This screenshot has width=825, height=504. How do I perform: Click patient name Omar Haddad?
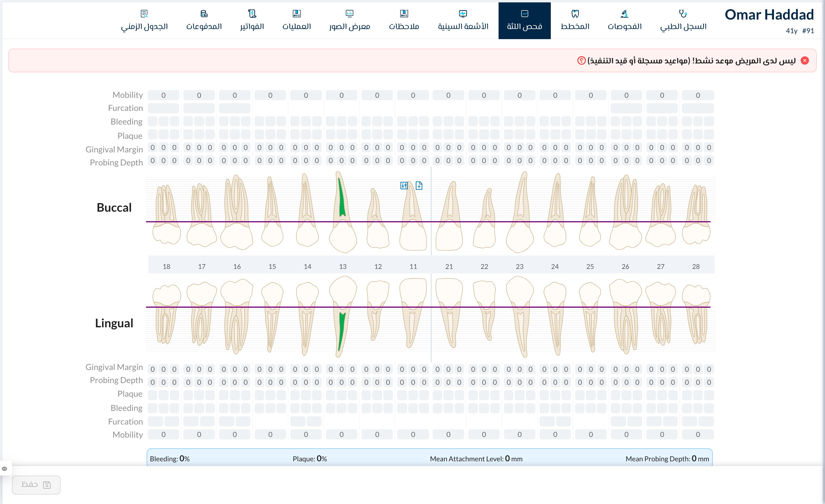point(769,15)
